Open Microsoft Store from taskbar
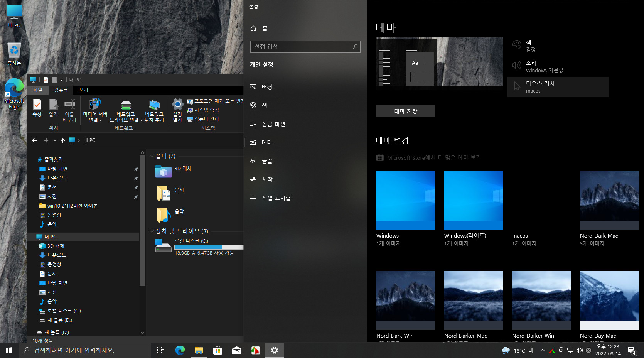 coord(217,350)
